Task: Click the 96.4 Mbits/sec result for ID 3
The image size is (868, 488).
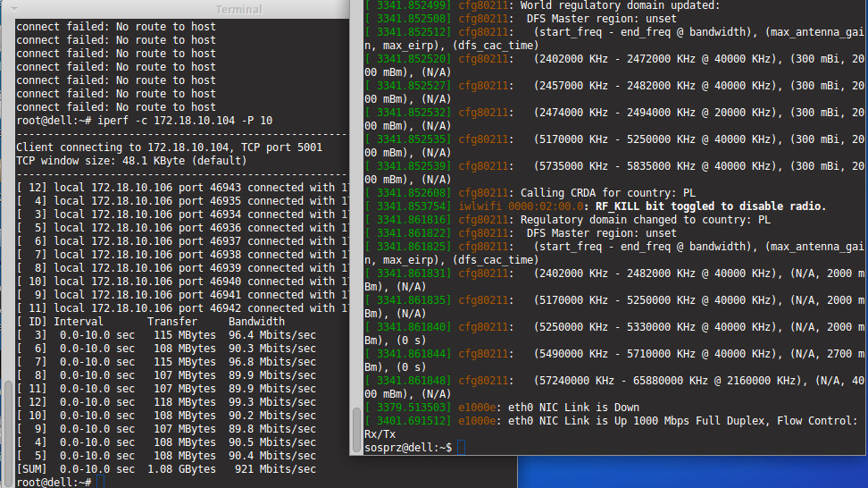Action: point(271,335)
